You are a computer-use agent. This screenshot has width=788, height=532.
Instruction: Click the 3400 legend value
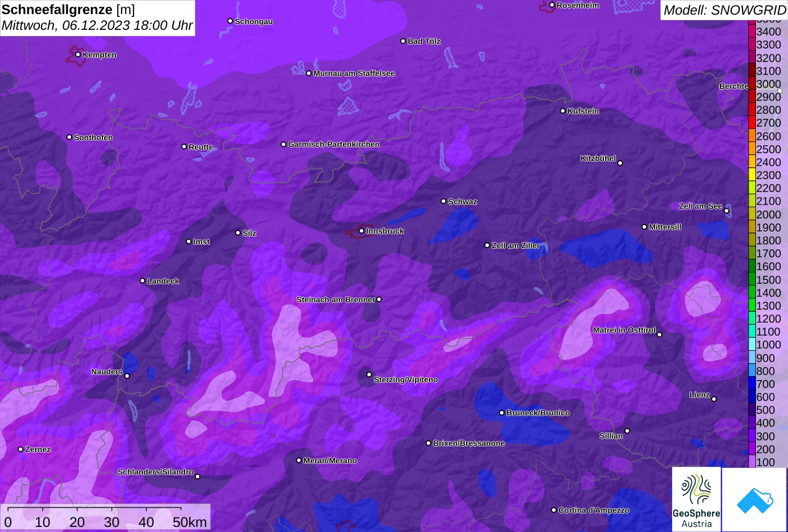pos(768,32)
